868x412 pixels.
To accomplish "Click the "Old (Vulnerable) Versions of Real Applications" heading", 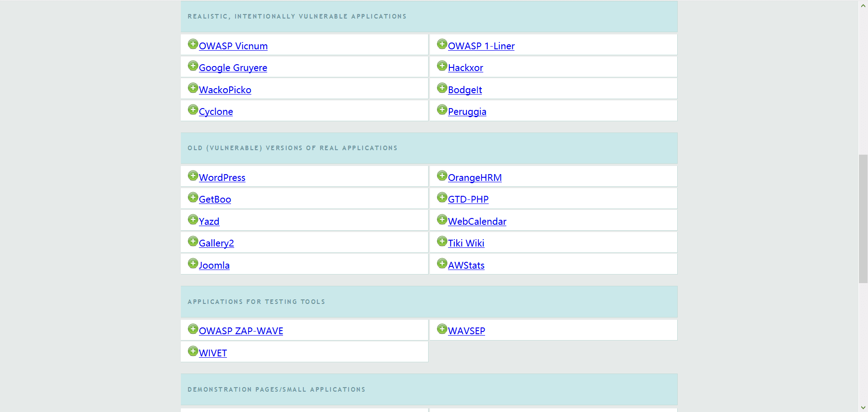I will [292, 148].
